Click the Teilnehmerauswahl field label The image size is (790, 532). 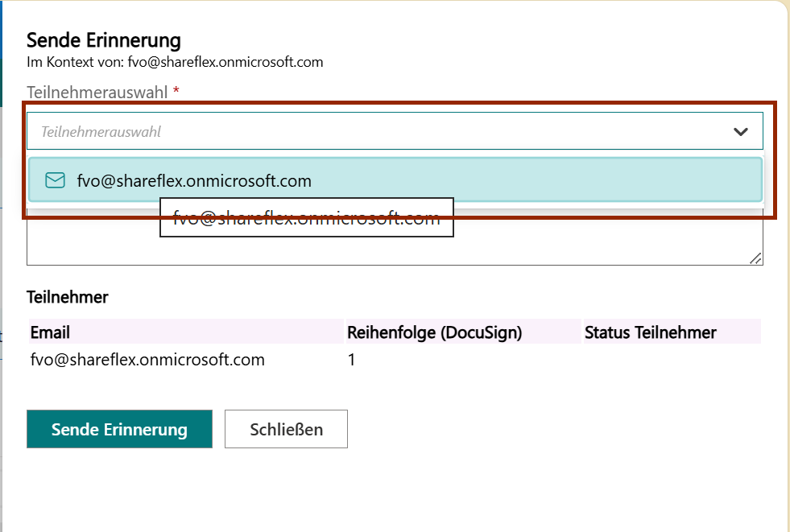coord(97,92)
